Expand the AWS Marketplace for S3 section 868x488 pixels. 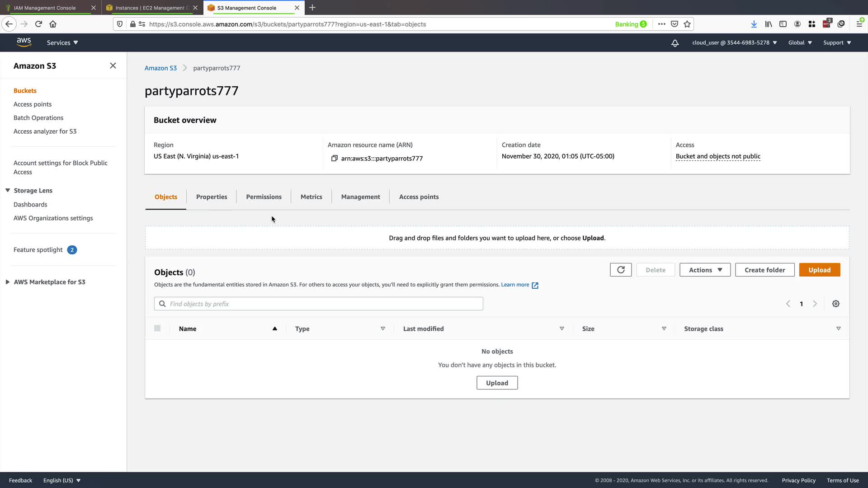[x=8, y=282]
